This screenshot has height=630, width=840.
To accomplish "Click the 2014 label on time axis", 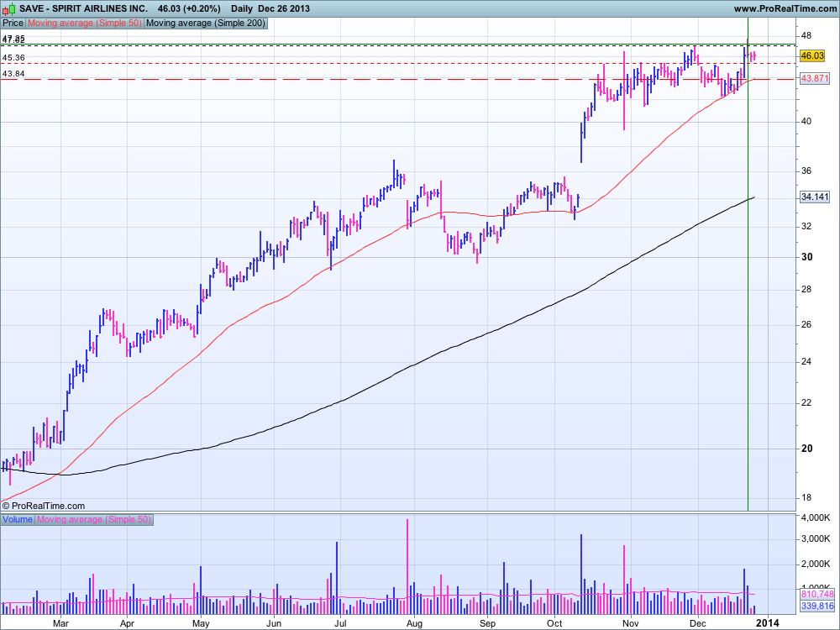I will pos(768,623).
